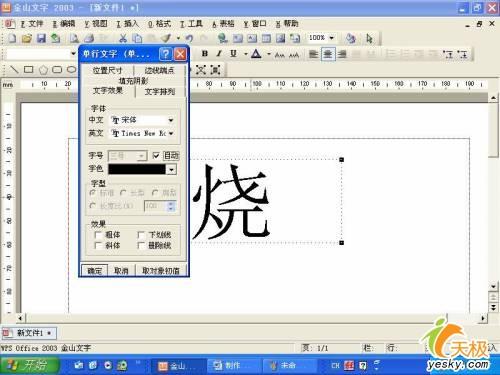Open the 表格 menu

click(x=223, y=24)
